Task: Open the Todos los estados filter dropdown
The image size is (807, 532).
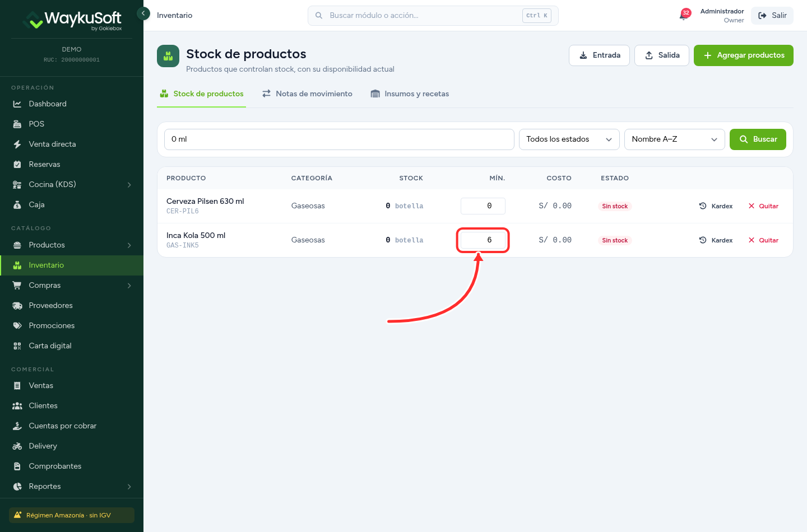Action: coord(569,139)
